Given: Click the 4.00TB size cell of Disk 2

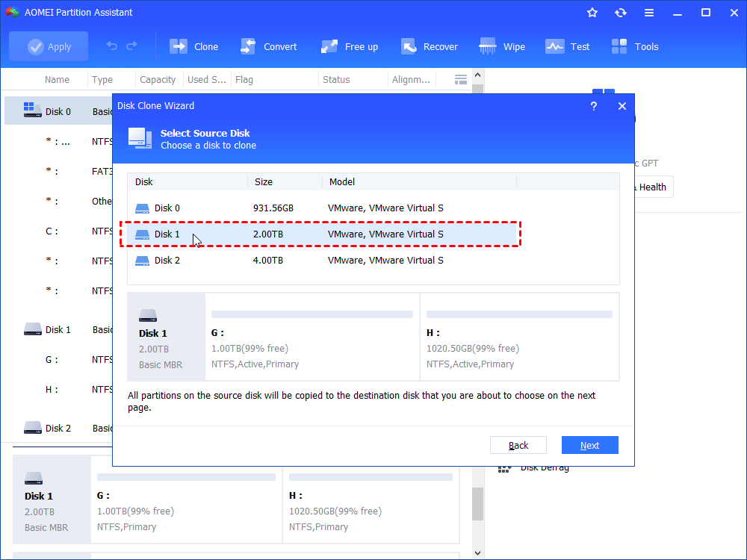Looking at the screenshot, I should (x=267, y=261).
